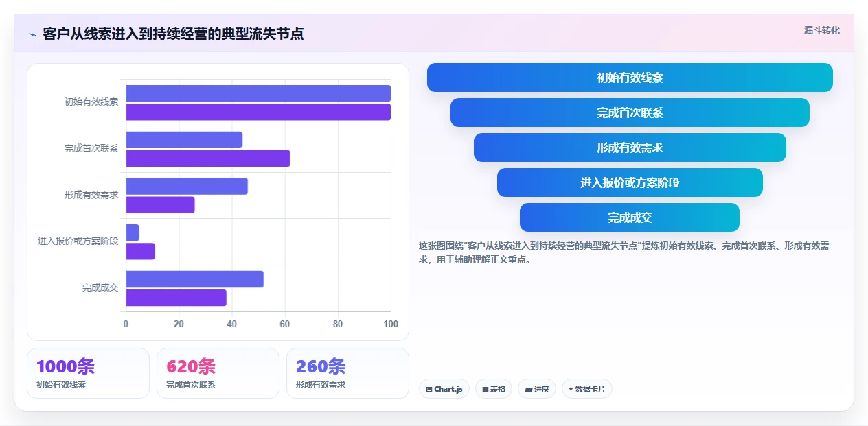Viewport: 868px width, 426px height.
Task: Click the 进度 tag chip
Action: [537, 389]
